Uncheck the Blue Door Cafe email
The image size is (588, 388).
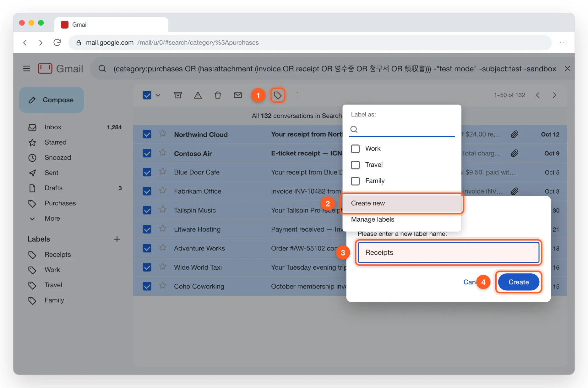[147, 172]
